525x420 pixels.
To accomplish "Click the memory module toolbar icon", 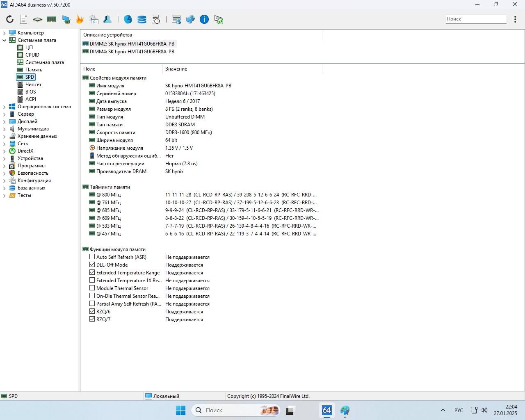I will tap(51, 19).
